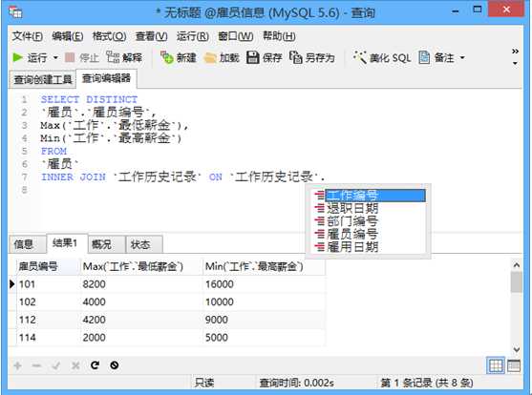This screenshot has width=532, height=395.
Task: Switch to 查询编辑器 tab
Action: point(106,78)
